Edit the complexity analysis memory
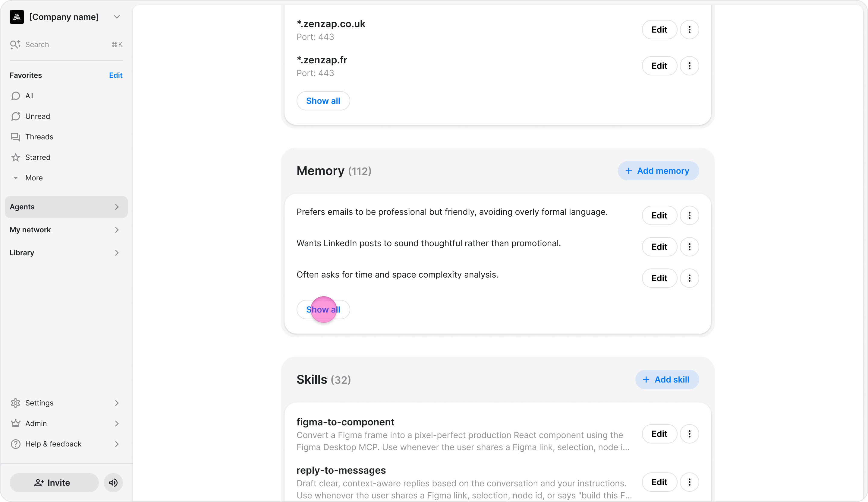This screenshot has height=502, width=868. (x=659, y=278)
